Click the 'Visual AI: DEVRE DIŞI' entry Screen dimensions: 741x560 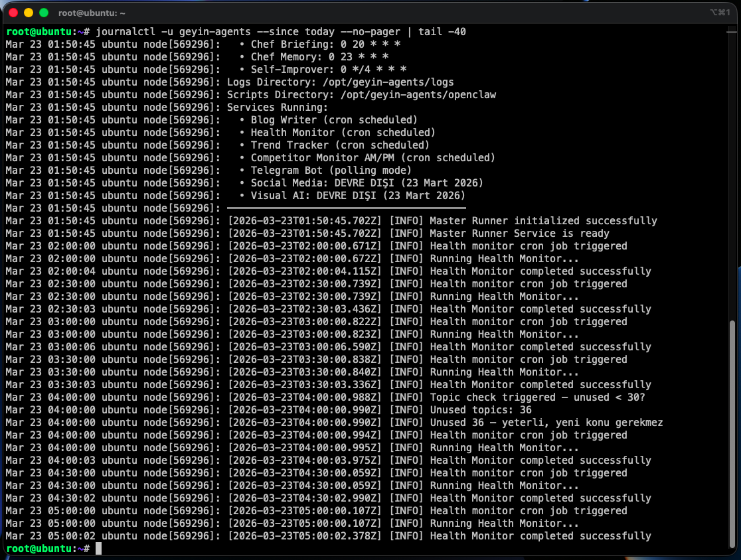click(x=358, y=196)
